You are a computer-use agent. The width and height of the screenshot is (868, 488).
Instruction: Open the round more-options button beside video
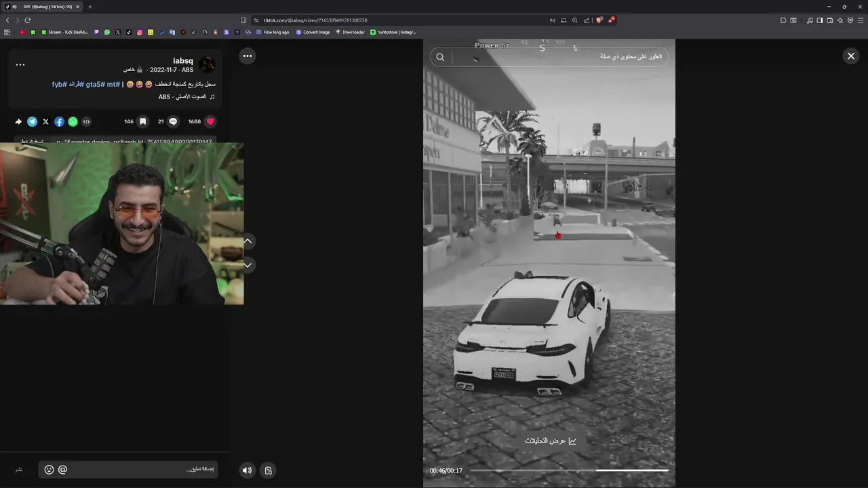pos(248,56)
